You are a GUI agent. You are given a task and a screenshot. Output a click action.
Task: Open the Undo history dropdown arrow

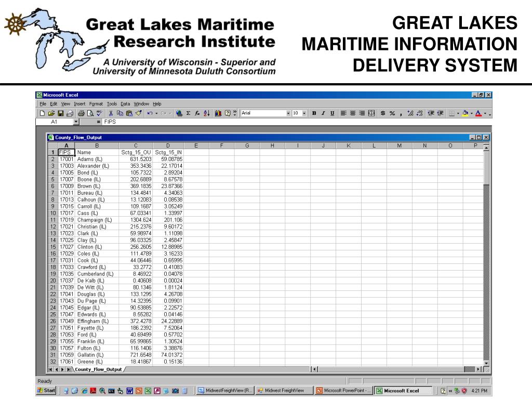tap(156, 113)
